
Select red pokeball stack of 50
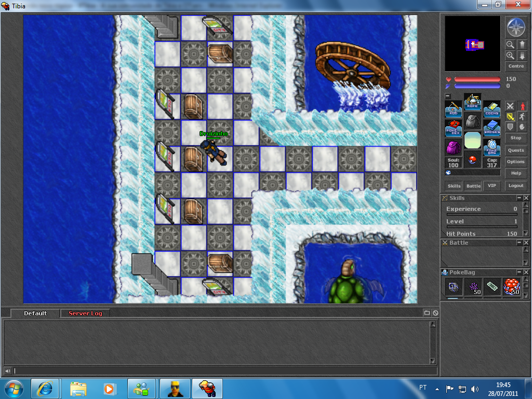point(512,287)
